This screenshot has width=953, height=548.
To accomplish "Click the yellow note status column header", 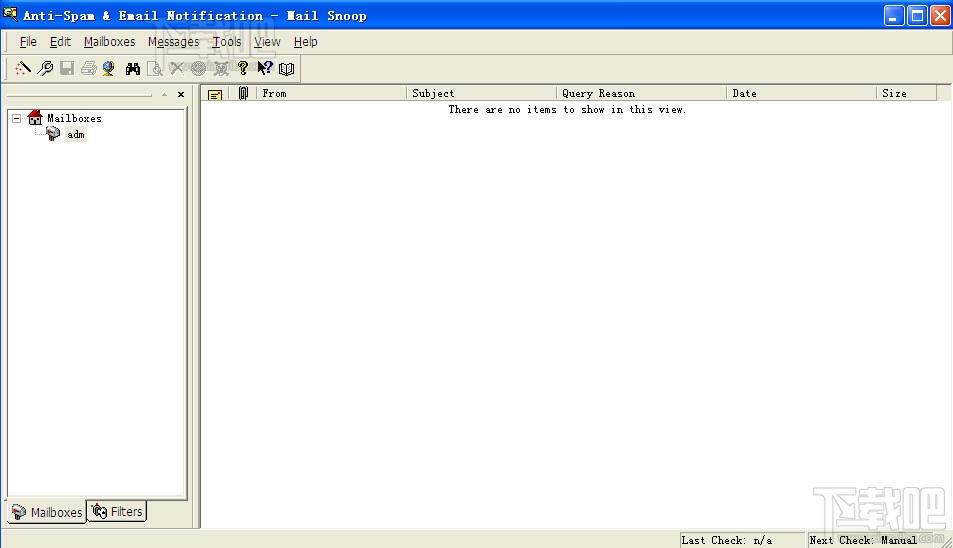I will coord(215,94).
